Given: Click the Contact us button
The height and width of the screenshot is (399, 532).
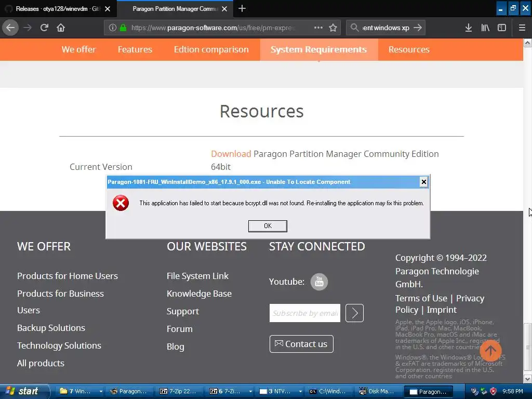Looking at the screenshot, I should click(301, 344).
